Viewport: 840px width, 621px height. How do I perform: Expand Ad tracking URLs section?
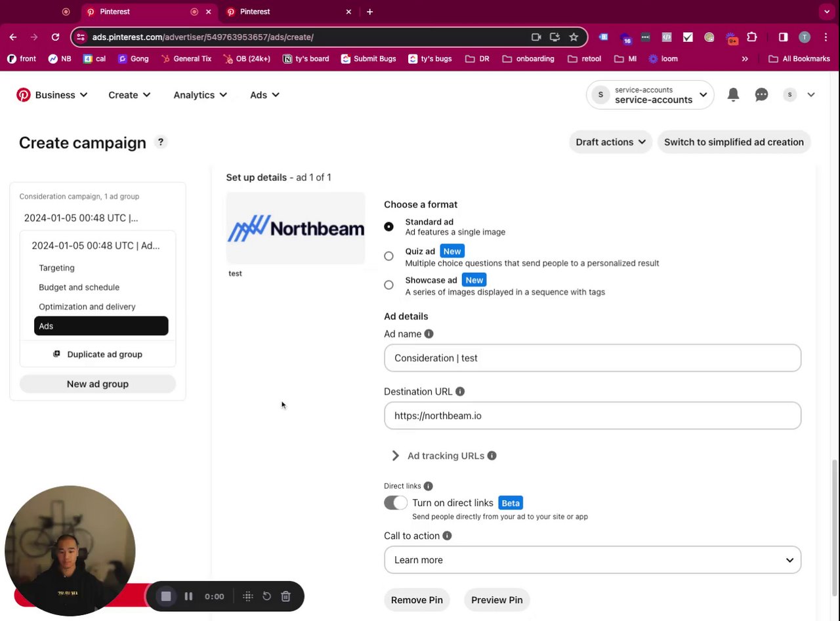395,456
